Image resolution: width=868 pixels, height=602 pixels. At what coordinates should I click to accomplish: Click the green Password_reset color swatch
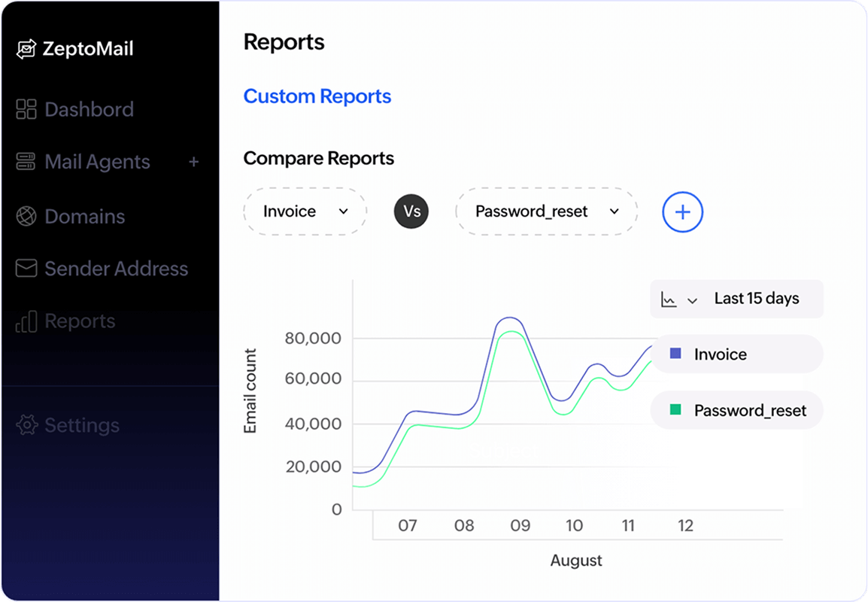[x=675, y=410]
